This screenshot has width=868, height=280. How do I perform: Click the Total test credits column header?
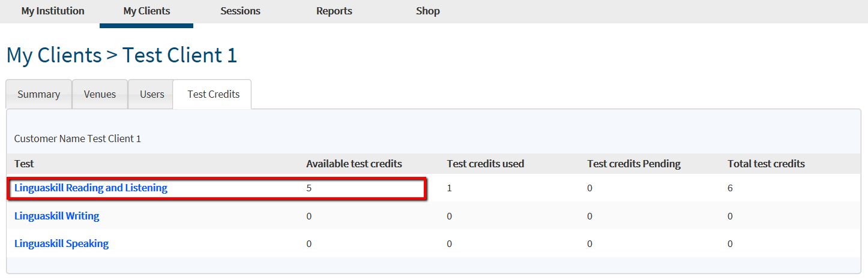(x=766, y=164)
